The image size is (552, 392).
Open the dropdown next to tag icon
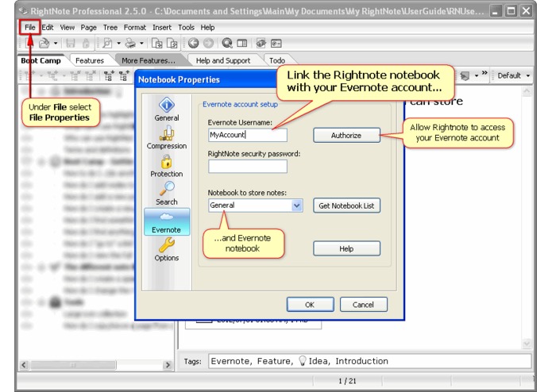477,75
